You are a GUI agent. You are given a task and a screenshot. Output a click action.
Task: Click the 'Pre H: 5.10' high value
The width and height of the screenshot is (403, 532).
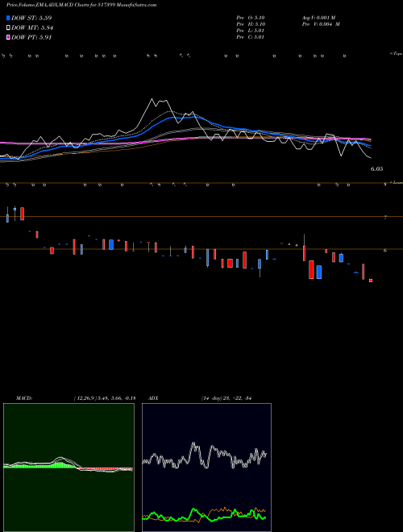pyautogui.click(x=251, y=24)
